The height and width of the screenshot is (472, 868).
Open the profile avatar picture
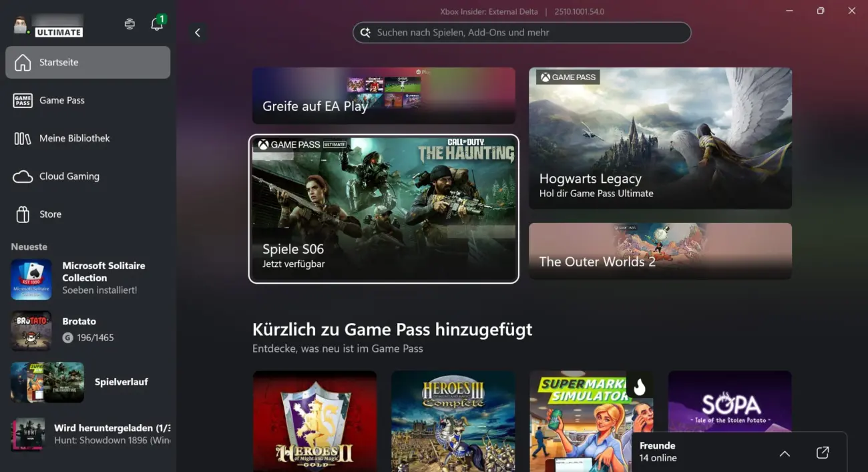coord(21,25)
